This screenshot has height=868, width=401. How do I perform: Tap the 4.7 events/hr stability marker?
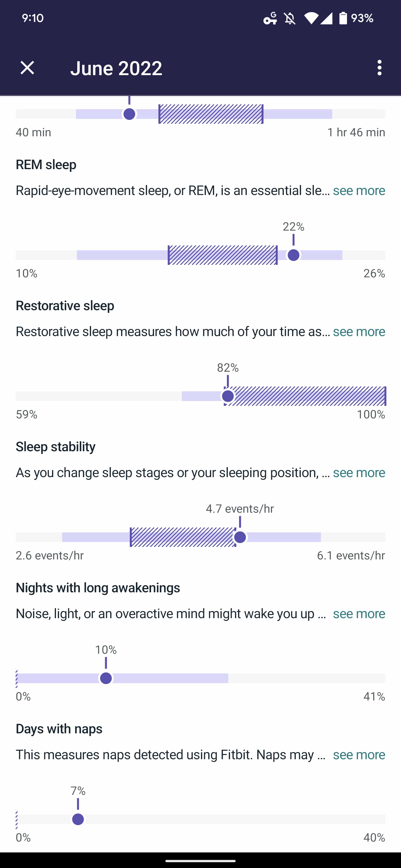coord(240,537)
